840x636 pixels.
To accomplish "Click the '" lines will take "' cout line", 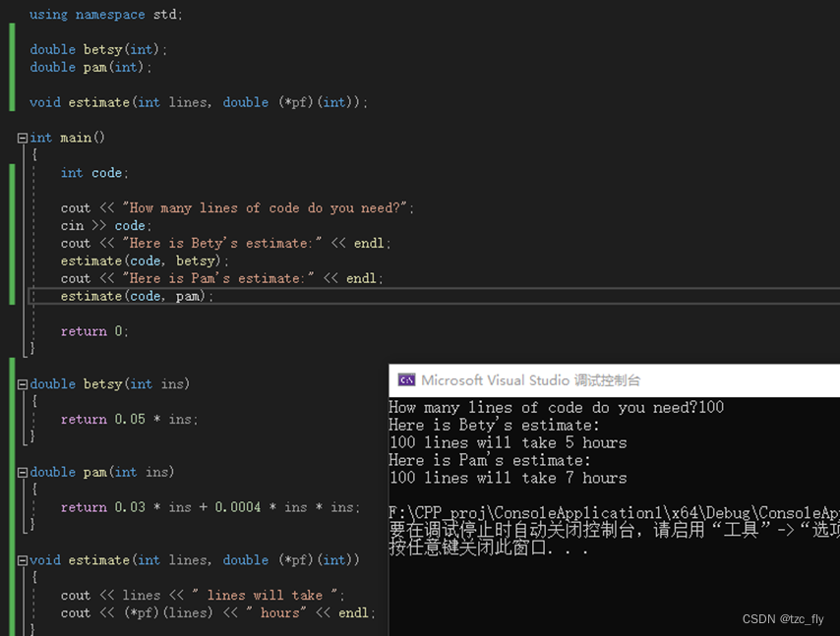I will [203, 596].
